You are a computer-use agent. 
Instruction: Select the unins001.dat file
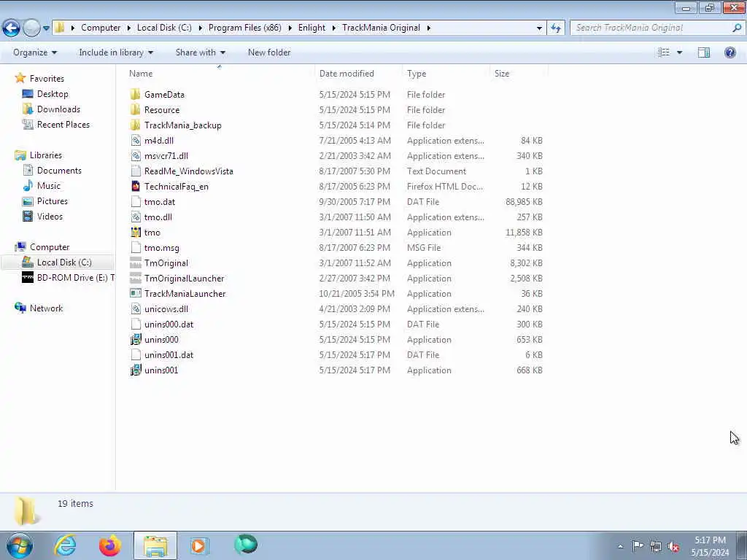pyautogui.click(x=169, y=355)
